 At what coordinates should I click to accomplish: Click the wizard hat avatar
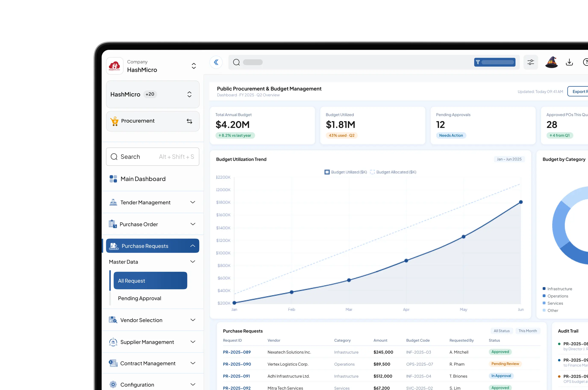coord(551,62)
